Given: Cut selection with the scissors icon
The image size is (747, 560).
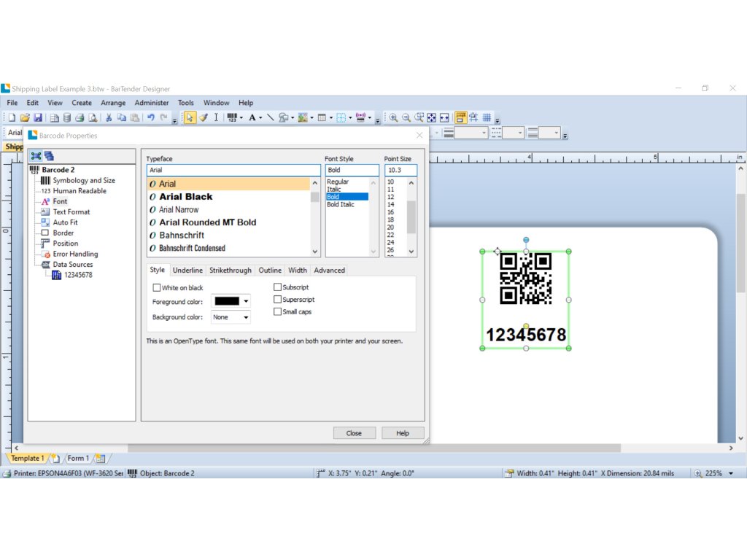Looking at the screenshot, I should click(109, 117).
